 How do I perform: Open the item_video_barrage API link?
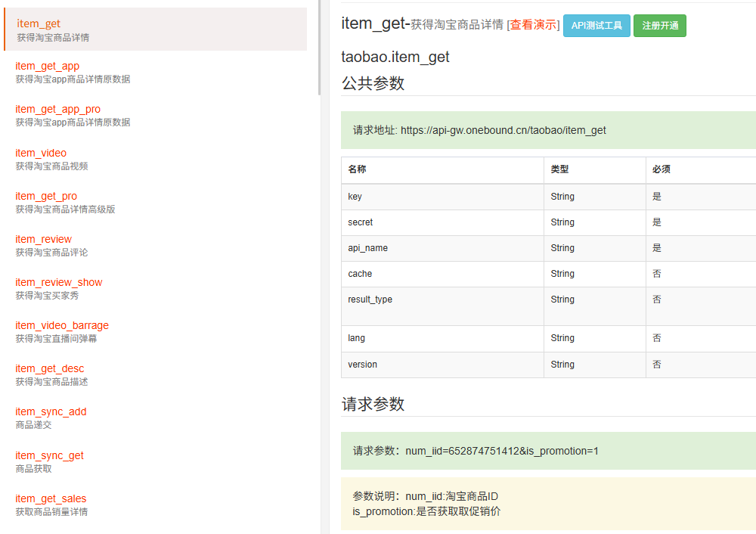pos(62,325)
